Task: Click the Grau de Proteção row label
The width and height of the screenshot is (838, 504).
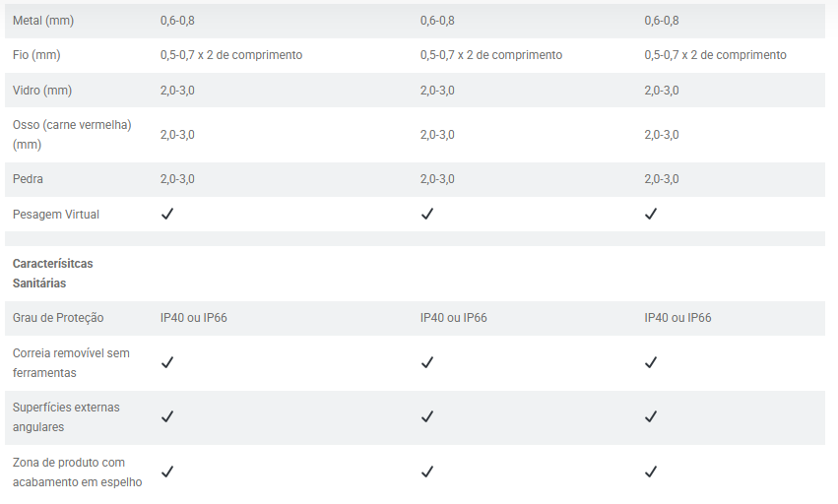Action: (x=58, y=318)
